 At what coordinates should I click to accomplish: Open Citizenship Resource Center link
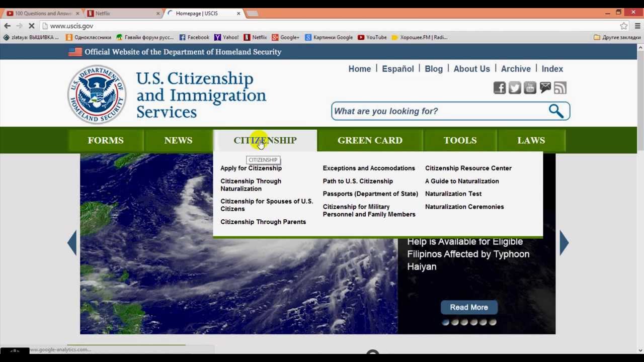tap(468, 168)
